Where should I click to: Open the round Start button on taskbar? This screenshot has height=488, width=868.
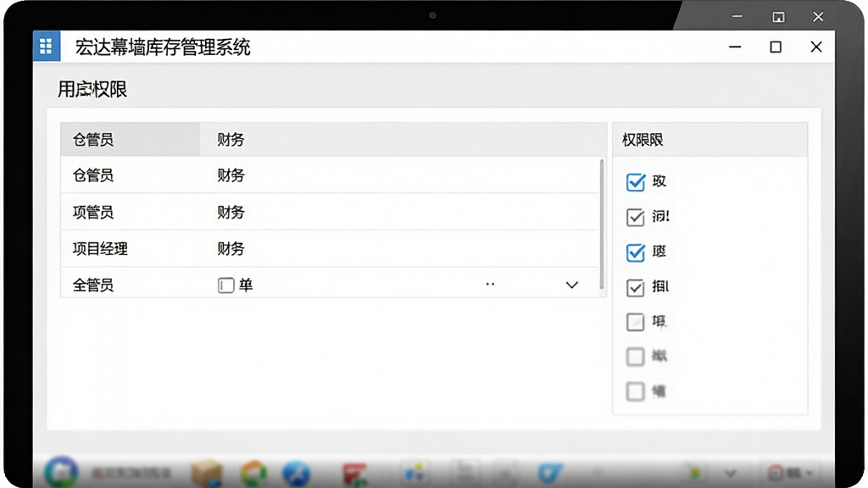point(61,472)
